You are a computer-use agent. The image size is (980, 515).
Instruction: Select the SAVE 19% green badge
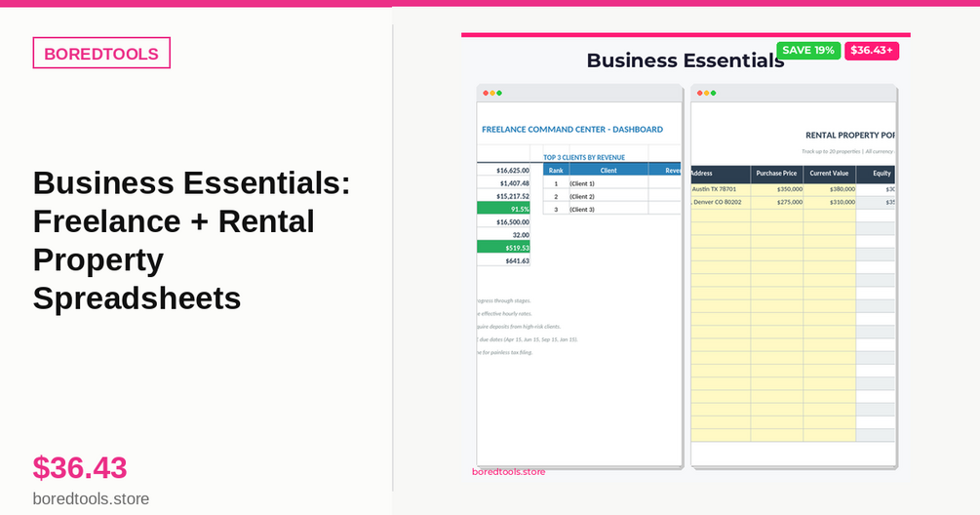pos(808,51)
